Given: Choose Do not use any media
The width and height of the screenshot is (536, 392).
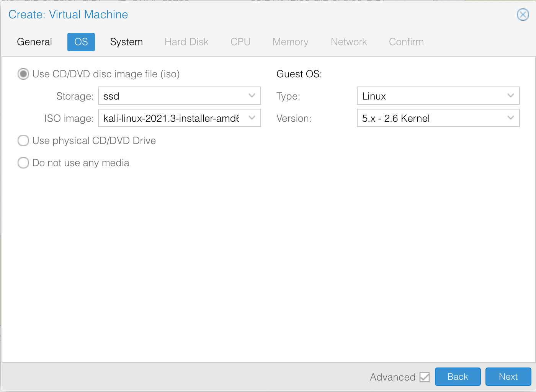Looking at the screenshot, I should tap(23, 163).
